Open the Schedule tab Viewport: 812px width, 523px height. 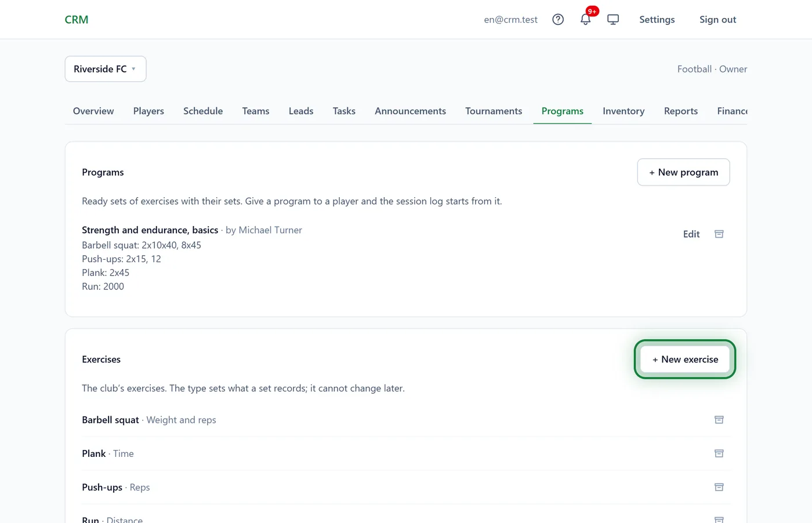(x=203, y=111)
